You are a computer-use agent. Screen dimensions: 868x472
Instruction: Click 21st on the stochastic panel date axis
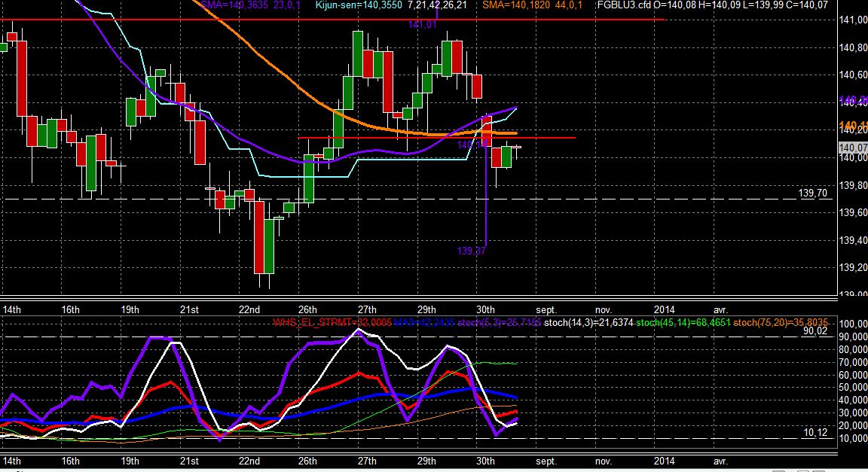[x=189, y=461]
